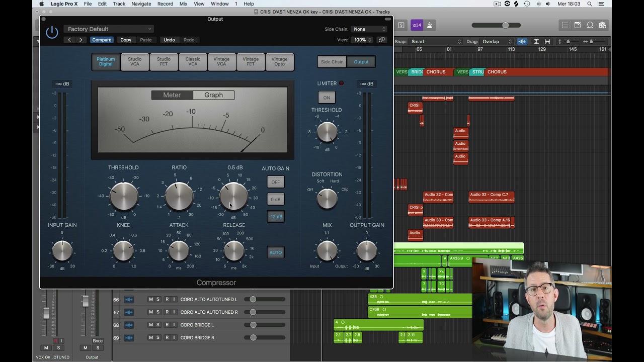Go to next preset with right arrow
Screen dimensions: 644x362
click(x=80, y=40)
